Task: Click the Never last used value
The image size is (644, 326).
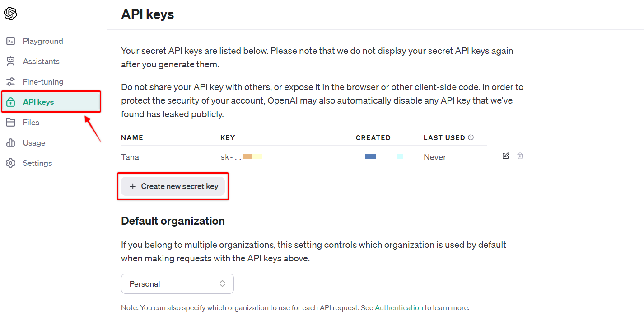Action: pos(435,157)
